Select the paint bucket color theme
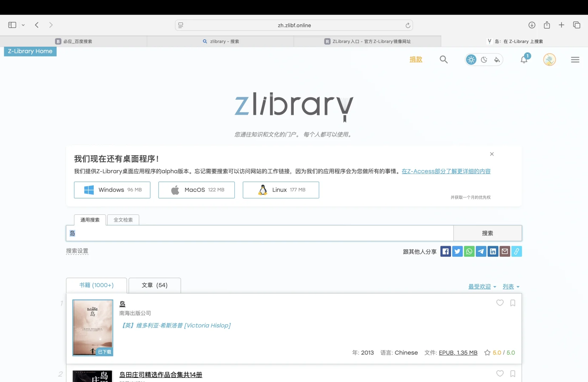Viewport: 588px width, 382px height. (497, 59)
